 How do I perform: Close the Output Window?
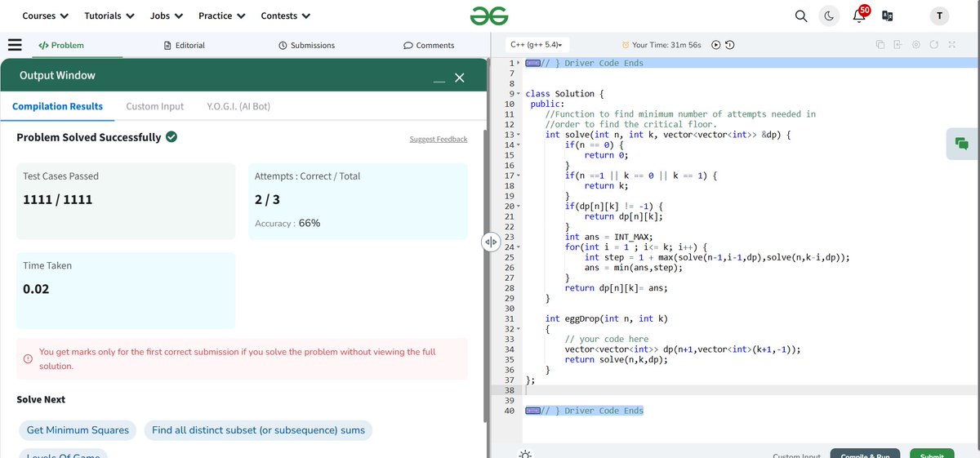point(459,77)
